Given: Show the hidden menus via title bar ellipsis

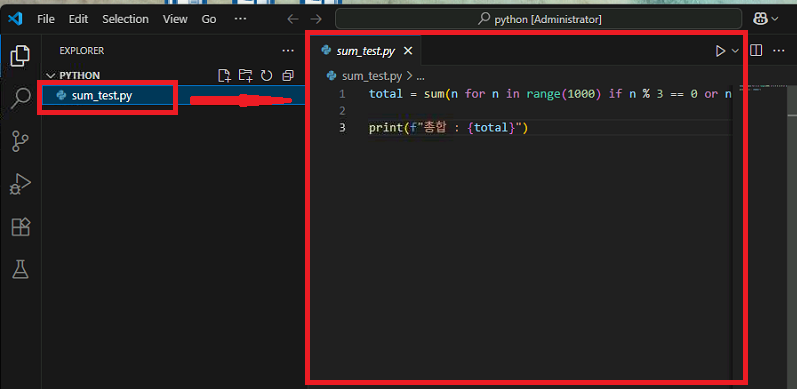Looking at the screenshot, I should [240, 19].
